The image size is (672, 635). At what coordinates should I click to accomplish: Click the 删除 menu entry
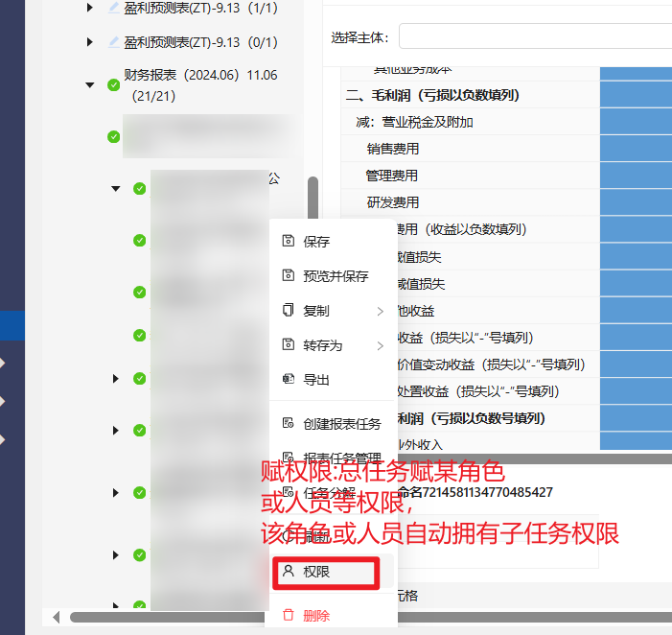tap(316, 616)
